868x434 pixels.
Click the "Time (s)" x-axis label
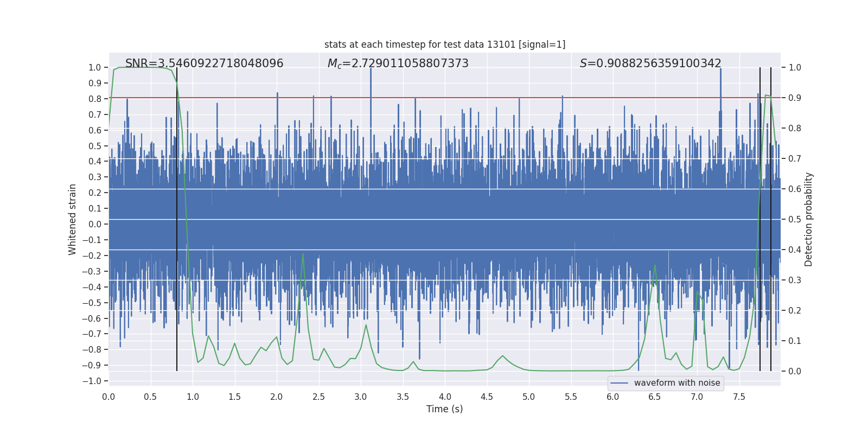point(444,409)
